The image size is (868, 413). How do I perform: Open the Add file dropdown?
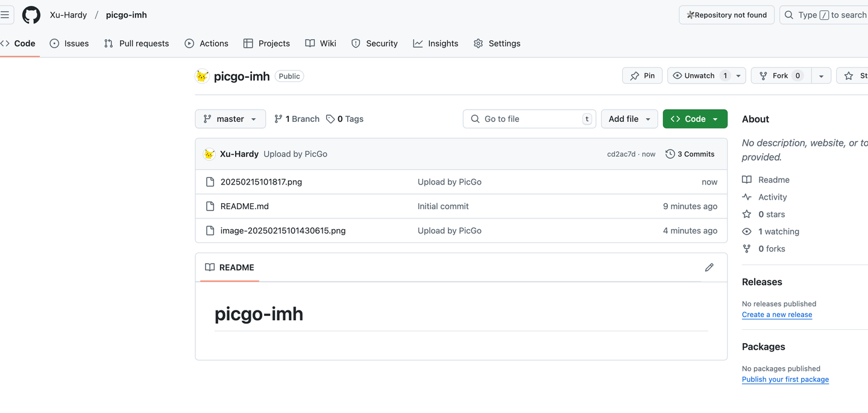[x=629, y=119]
